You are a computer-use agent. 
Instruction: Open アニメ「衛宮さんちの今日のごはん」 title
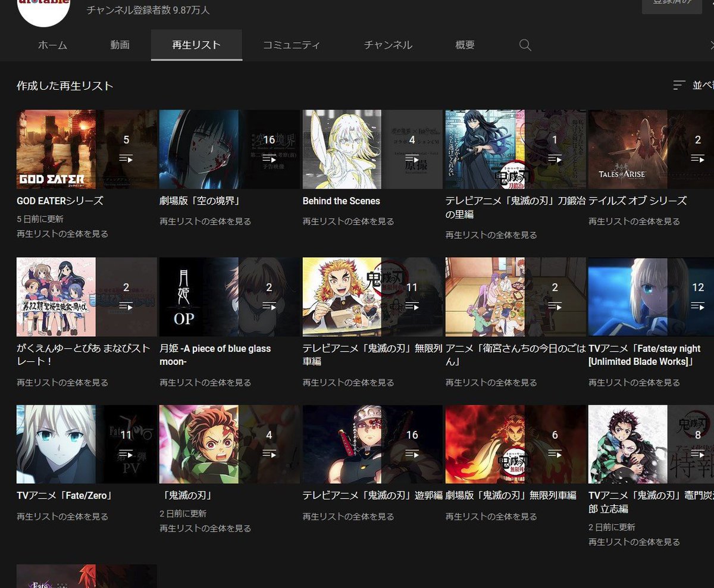pyautogui.click(x=515, y=355)
